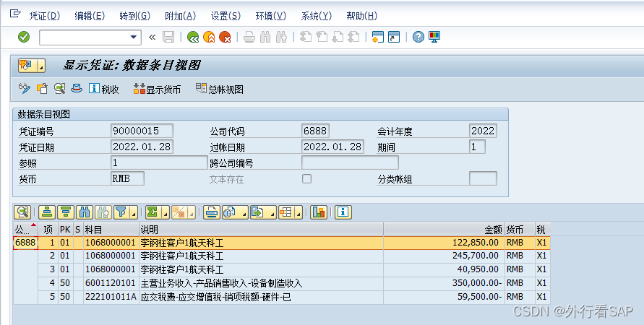The width and height of the screenshot is (644, 325).
Task: Click the Display Another Document icon
Action: (x=42, y=89)
